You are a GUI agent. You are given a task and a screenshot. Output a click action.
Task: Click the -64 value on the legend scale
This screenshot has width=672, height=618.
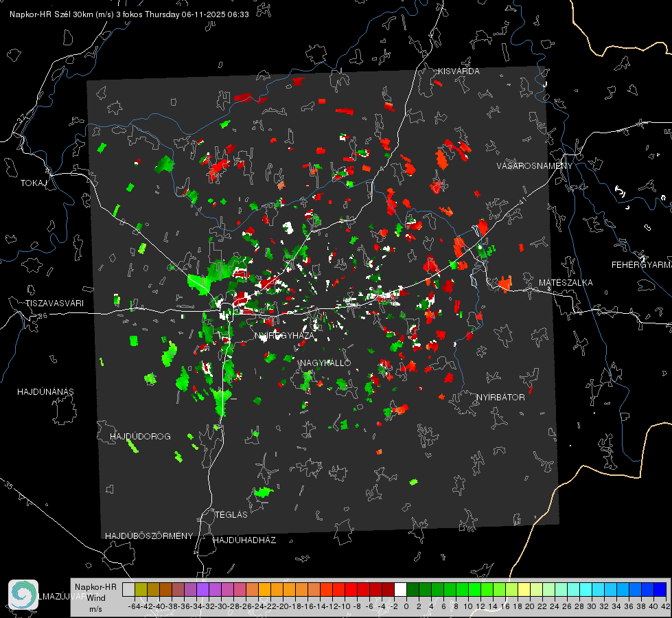135,606
